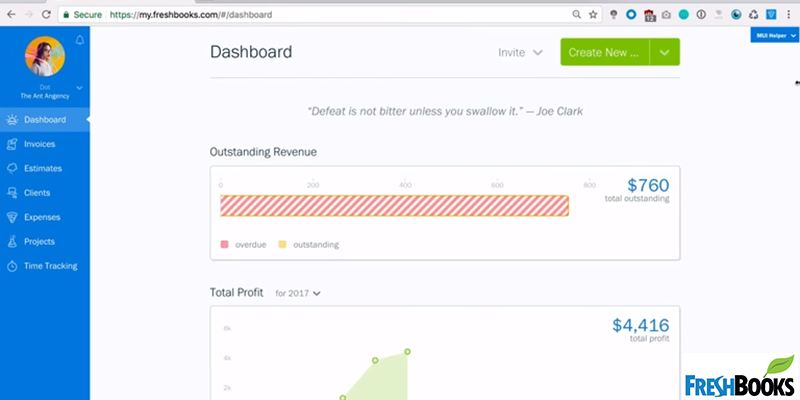Click the Dashboard sidebar icon

(x=12, y=120)
